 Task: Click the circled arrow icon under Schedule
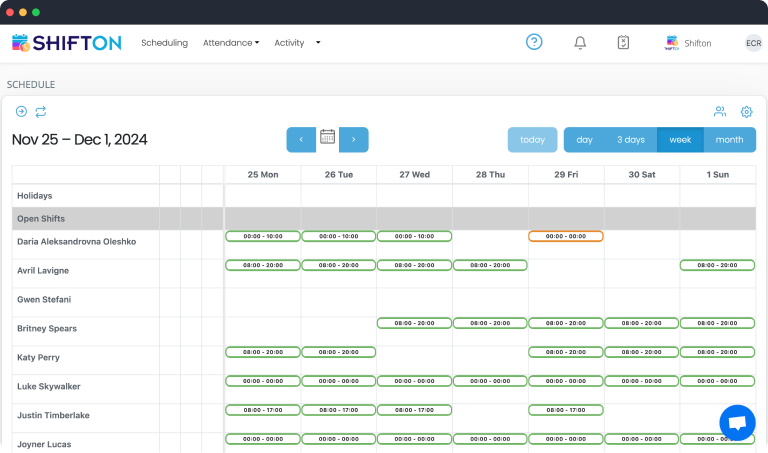21,112
